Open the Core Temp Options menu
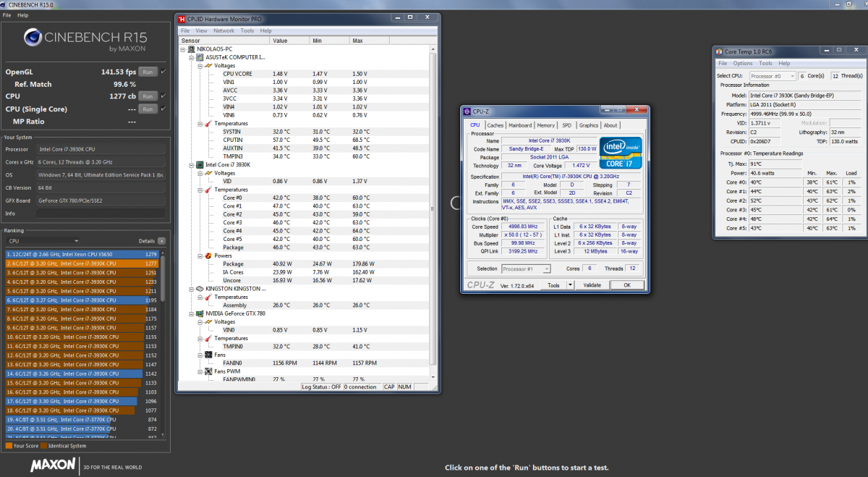The image size is (868, 477). coord(743,64)
